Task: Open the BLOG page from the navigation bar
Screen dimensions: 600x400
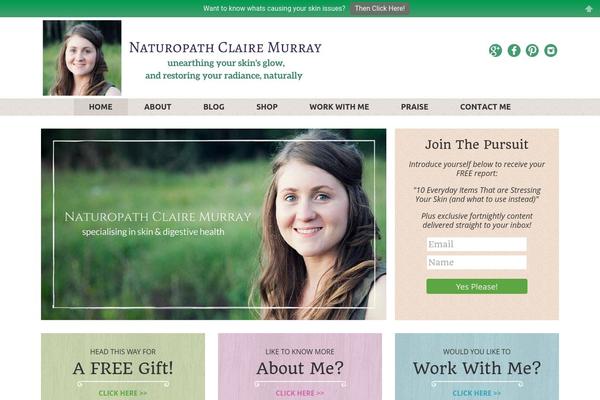Action: [x=214, y=107]
